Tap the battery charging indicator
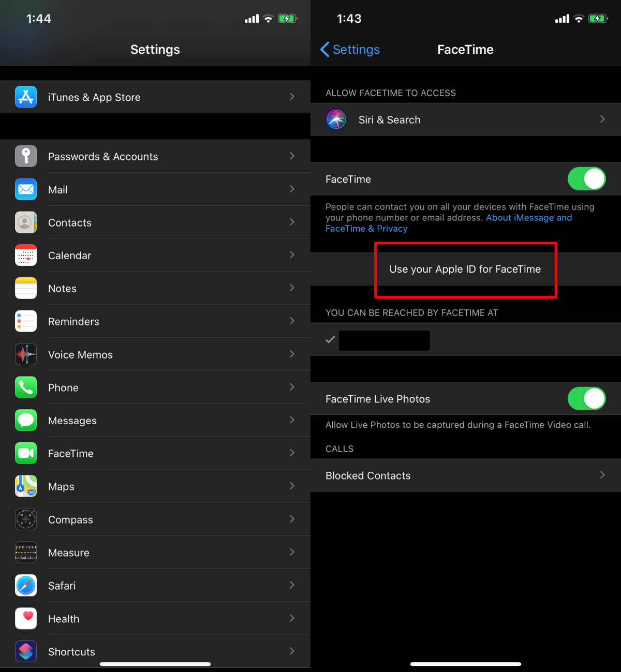621x672 pixels. (x=598, y=18)
